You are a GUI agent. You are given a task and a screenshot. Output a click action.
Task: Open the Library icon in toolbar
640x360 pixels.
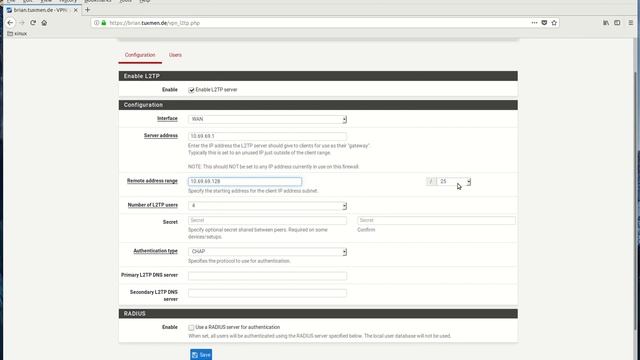pyautogui.click(x=606, y=23)
